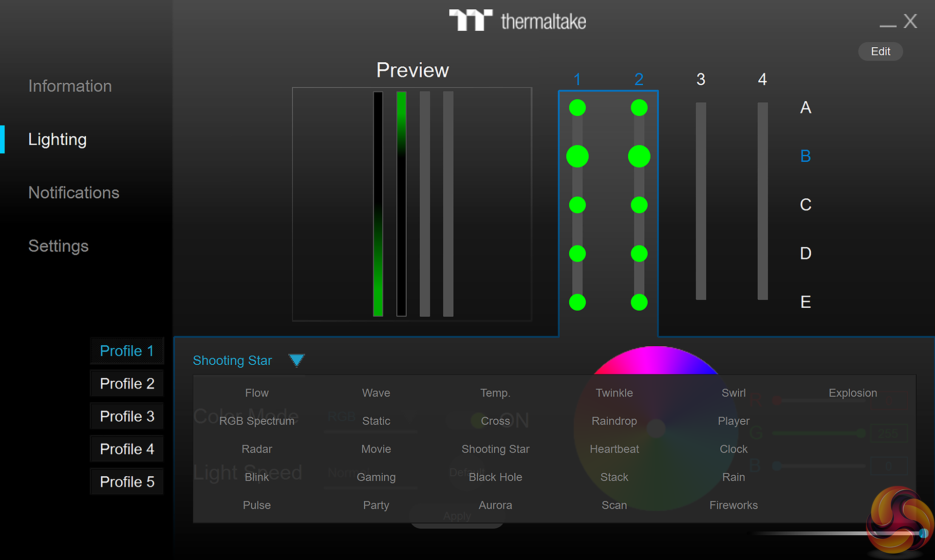Choose RGB Spectrum from effect list
This screenshot has width=935, height=560.
click(257, 421)
